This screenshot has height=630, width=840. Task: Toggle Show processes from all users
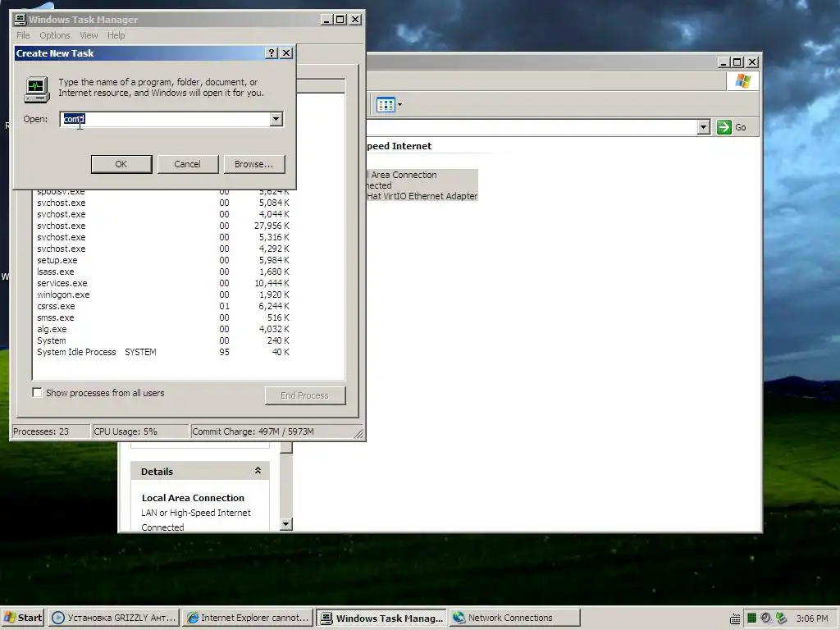37,393
